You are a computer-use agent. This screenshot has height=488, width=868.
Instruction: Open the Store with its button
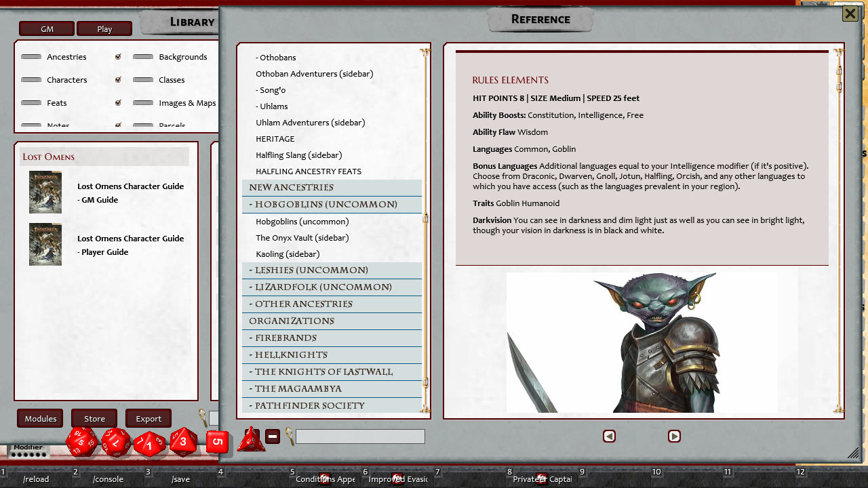[x=94, y=418]
